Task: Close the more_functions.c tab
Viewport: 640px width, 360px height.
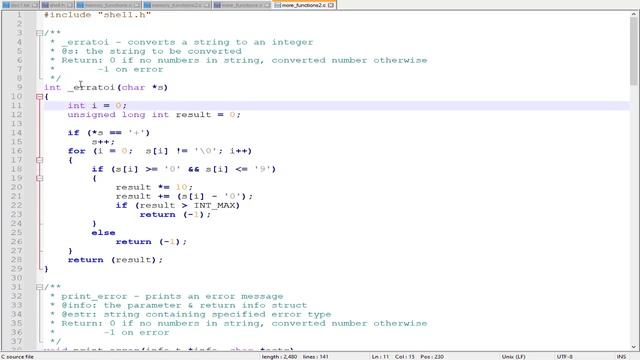Action: [x=267, y=5]
